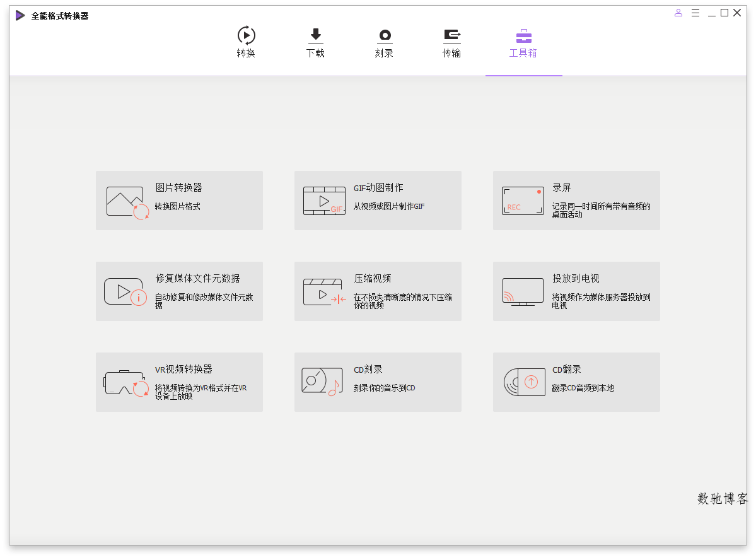
Task: Open the image converter picture icon
Action: point(128,202)
